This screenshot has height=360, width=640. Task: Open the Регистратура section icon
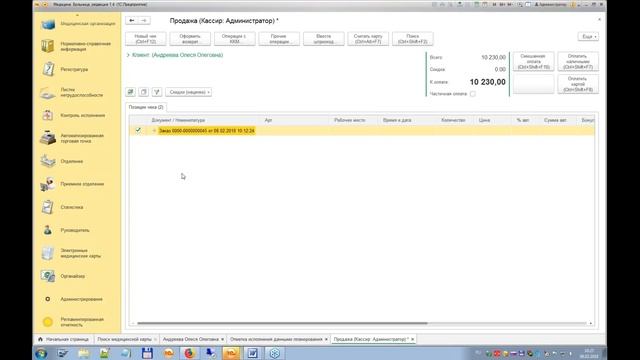tap(48, 69)
